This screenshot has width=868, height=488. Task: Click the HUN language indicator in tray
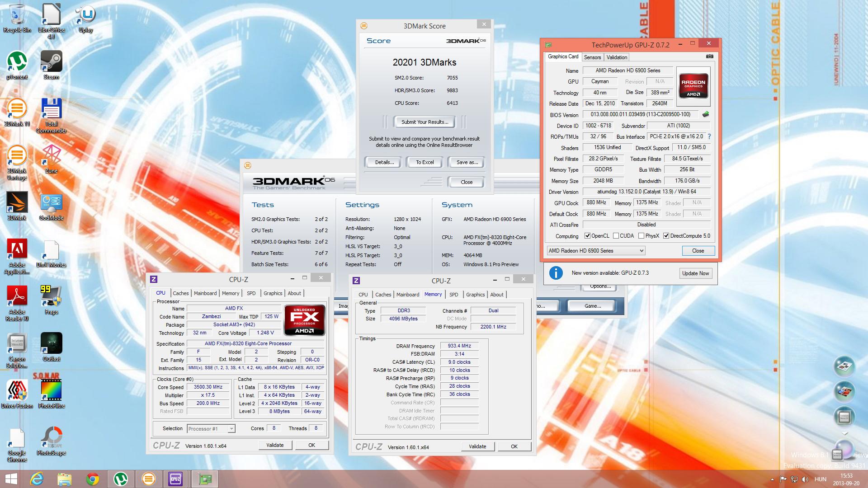[821, 479]
